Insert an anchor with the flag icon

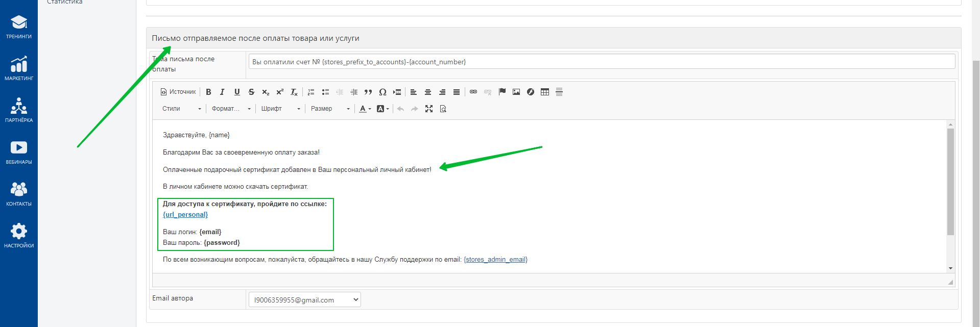click(502, 92)
